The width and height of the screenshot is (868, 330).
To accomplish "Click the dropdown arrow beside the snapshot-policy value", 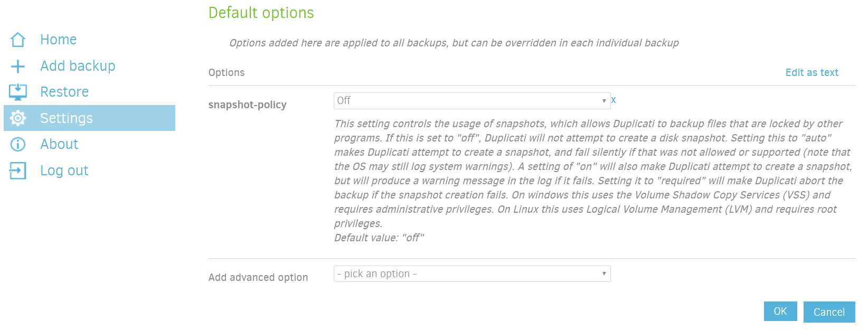I will (x=604, y=100).
